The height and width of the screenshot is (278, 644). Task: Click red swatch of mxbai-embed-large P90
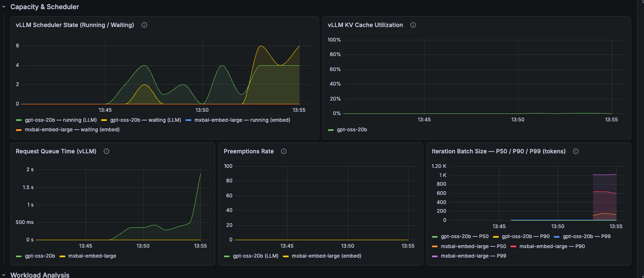click(x=513, y=246)
